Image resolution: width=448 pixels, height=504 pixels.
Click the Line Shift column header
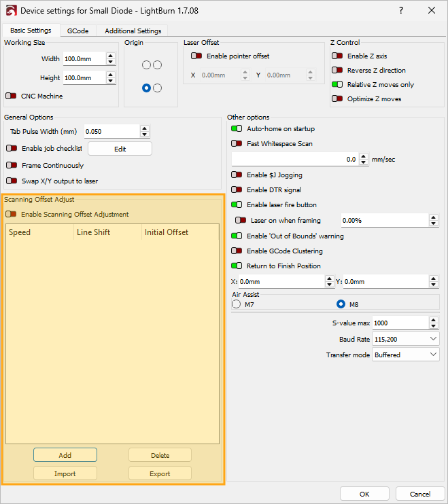107,232
